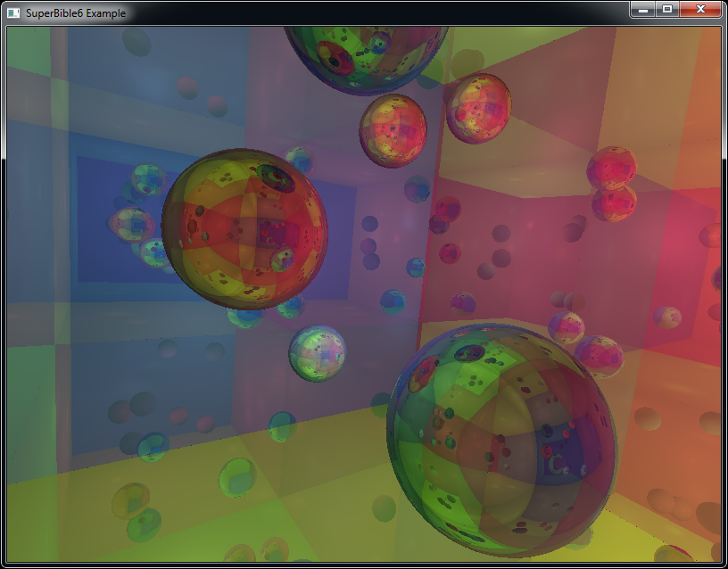Select the small pink sphere beside the largest sphere
This screenshot has width=728, height=569.
[x=598, y=355]
